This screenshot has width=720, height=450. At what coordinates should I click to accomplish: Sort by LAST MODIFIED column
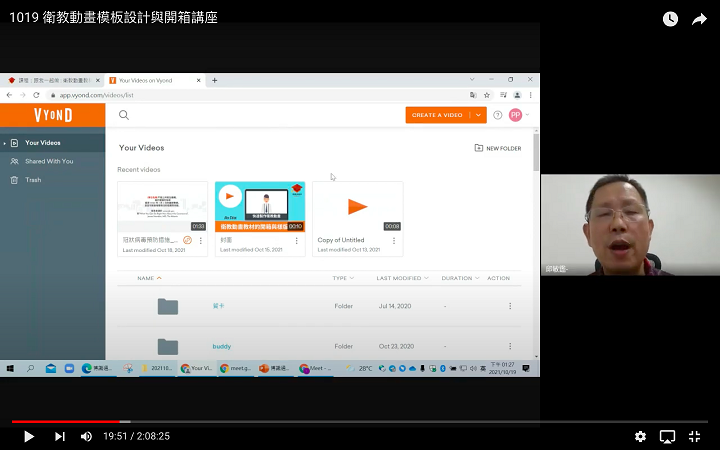tap(402, 278)
